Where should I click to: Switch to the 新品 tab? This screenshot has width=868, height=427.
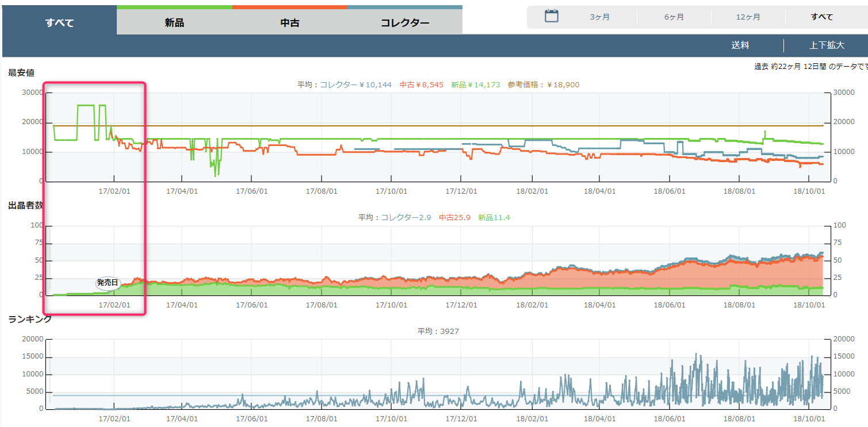(x=174, y=23)
